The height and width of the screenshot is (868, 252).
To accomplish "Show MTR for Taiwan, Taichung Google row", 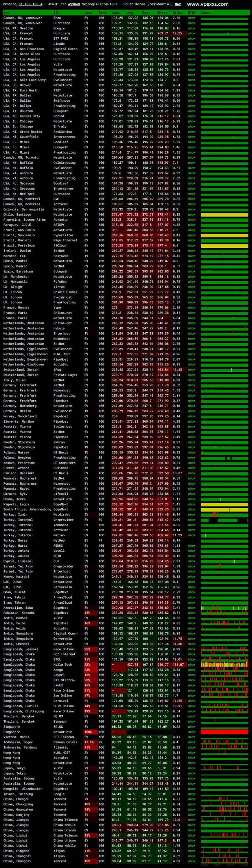I will [192, 794].
